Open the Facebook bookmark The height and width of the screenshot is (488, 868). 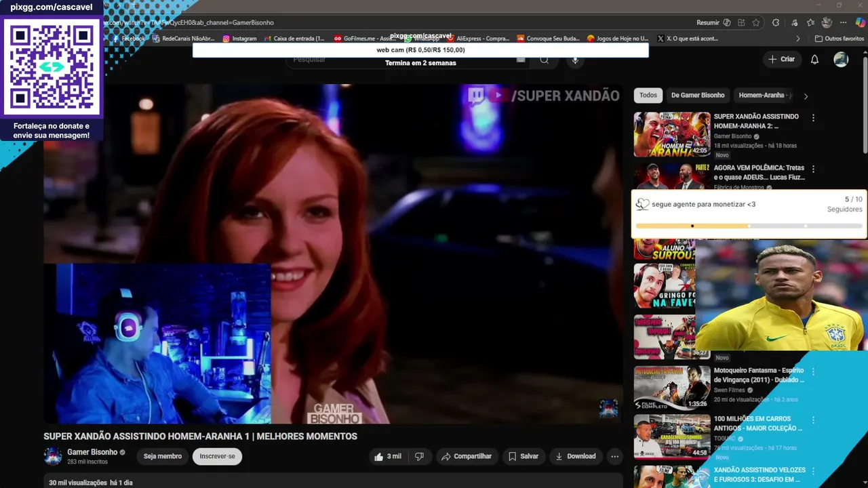128,39
